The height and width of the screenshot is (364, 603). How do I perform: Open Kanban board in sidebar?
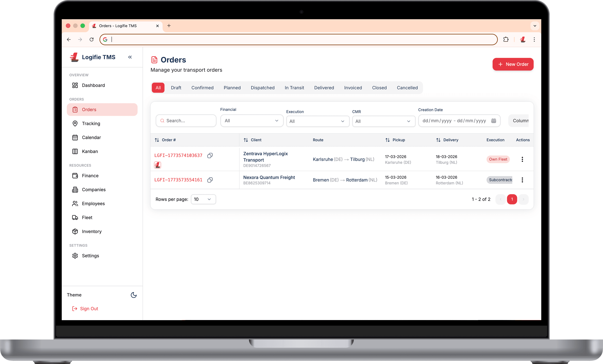click(102, 151)
